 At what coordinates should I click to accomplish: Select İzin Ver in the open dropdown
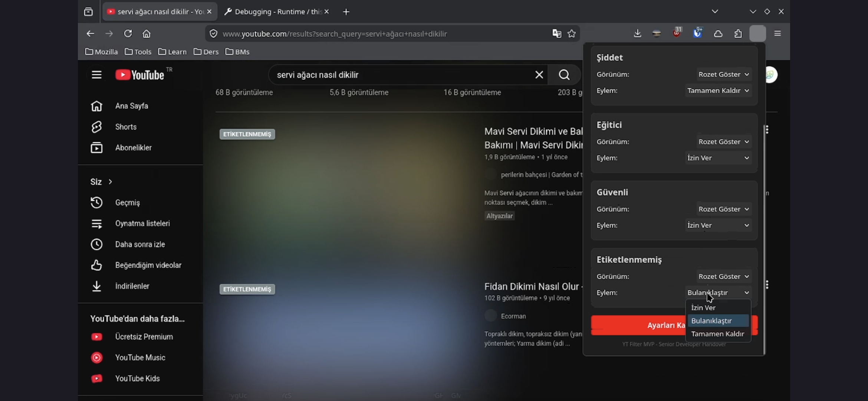[719, 307]
